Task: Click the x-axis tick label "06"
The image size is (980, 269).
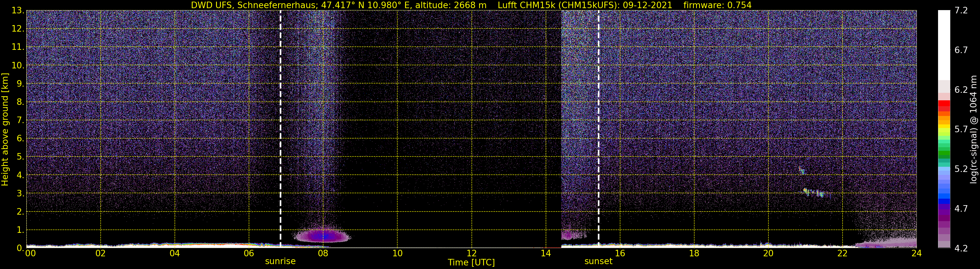Action: pyautogui.click(x=249, y=253)
